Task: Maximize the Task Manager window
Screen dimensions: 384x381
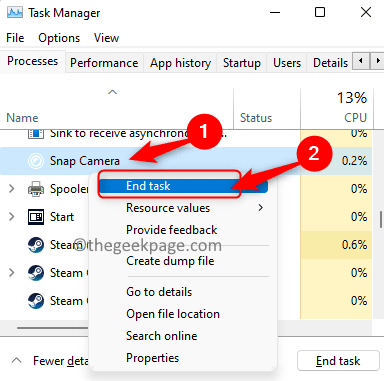Action: click(320, 13)
